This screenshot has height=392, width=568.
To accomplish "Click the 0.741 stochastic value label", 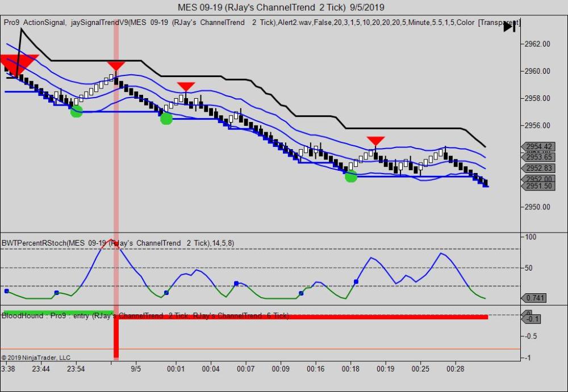I will click(536, 298).
